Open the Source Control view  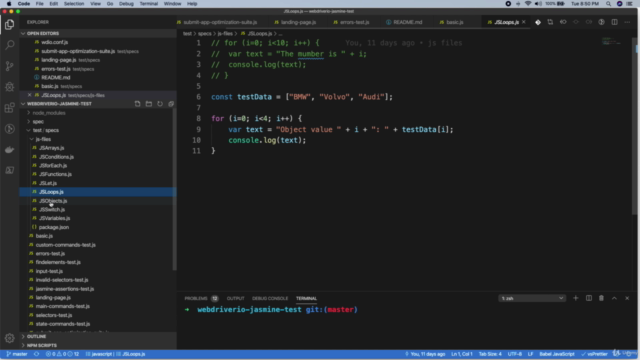tap(9, 66)
